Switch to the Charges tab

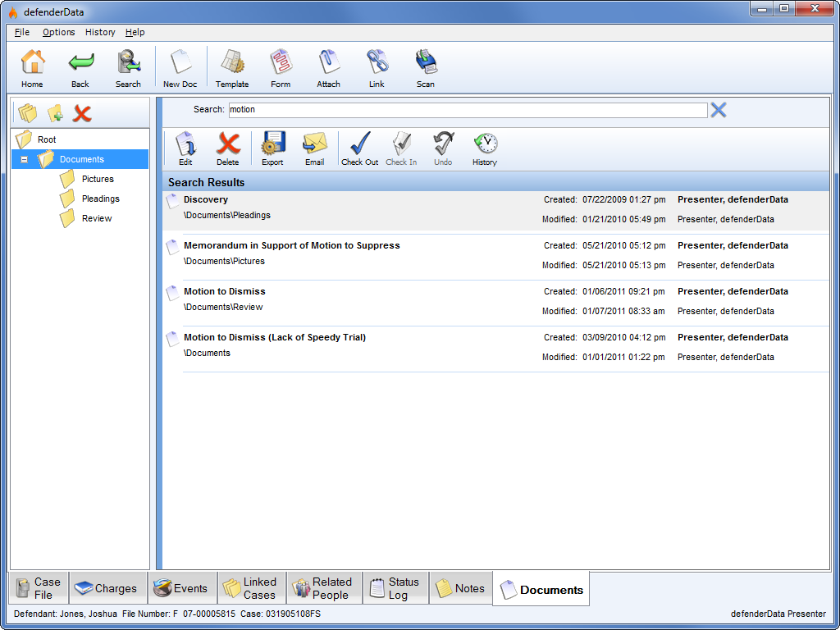[x=107, y=588]
